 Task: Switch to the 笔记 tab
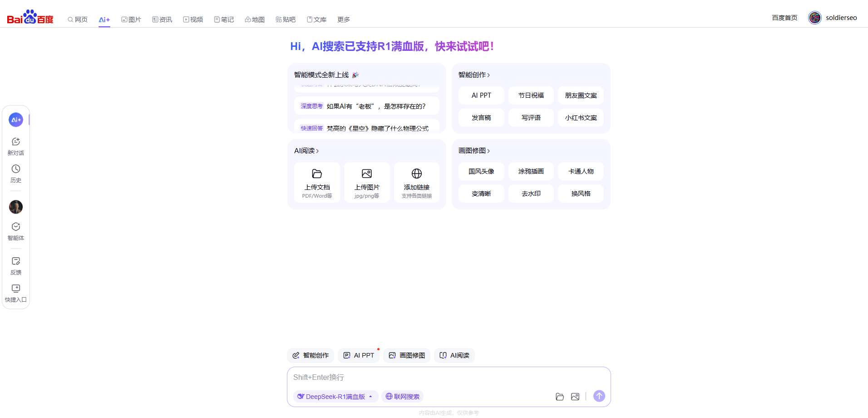click(x=224, y=20)
